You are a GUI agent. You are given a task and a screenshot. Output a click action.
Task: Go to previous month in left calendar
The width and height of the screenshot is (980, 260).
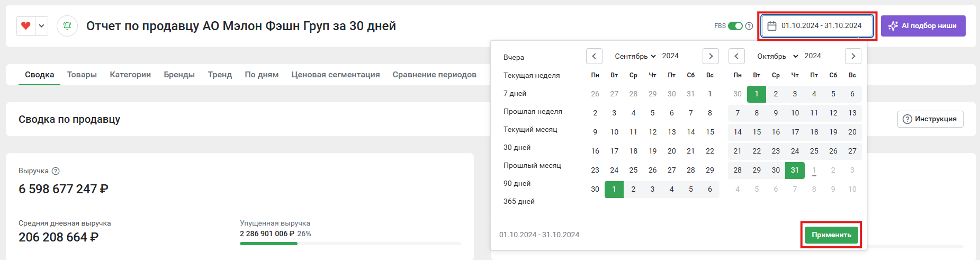pyautogui.click(x=594, y=56)
